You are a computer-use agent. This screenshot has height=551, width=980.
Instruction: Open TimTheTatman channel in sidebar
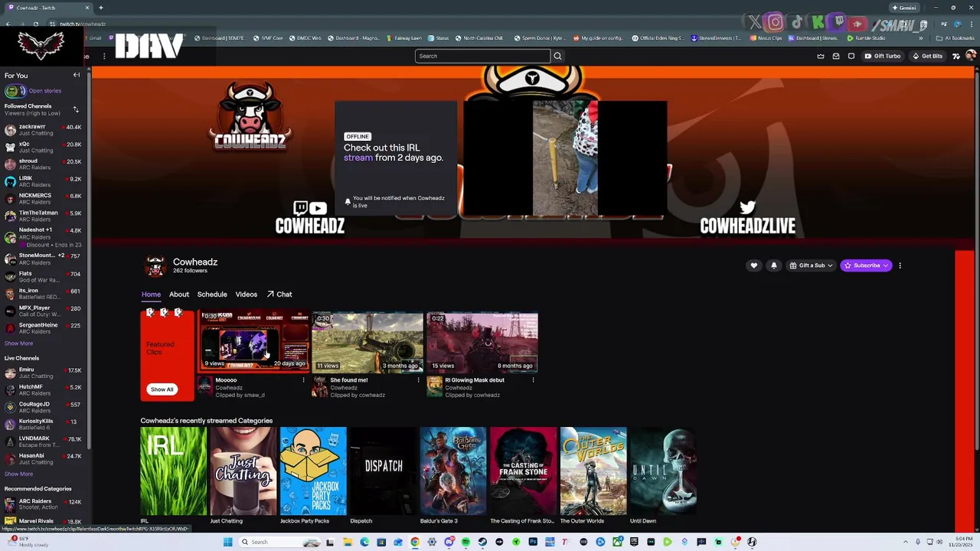(43, 217)
